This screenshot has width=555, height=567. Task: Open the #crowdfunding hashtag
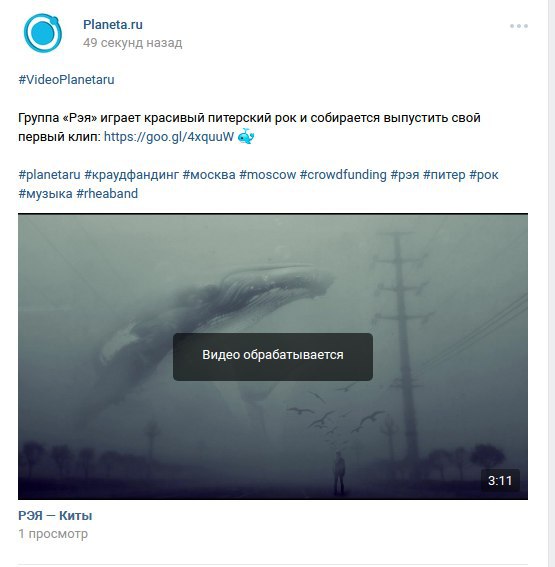point(343,175)
